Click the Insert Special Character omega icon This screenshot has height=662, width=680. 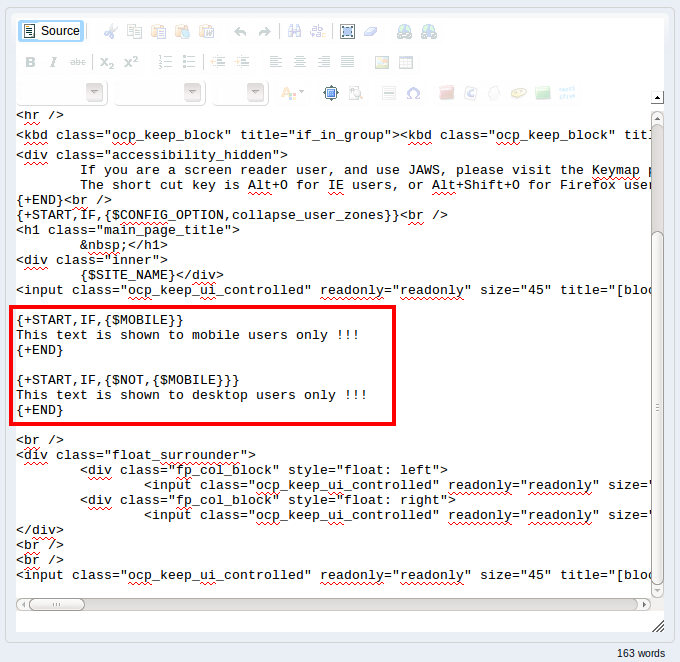point(413,93)
